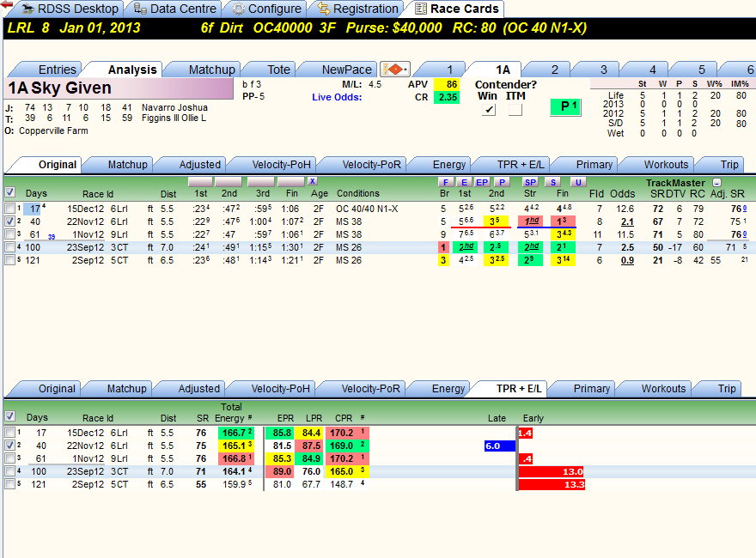Image resolution: width=756 pixels, height=558 pixels.
Task: Open lower Primary tab
Action: [x=585, y=389]
